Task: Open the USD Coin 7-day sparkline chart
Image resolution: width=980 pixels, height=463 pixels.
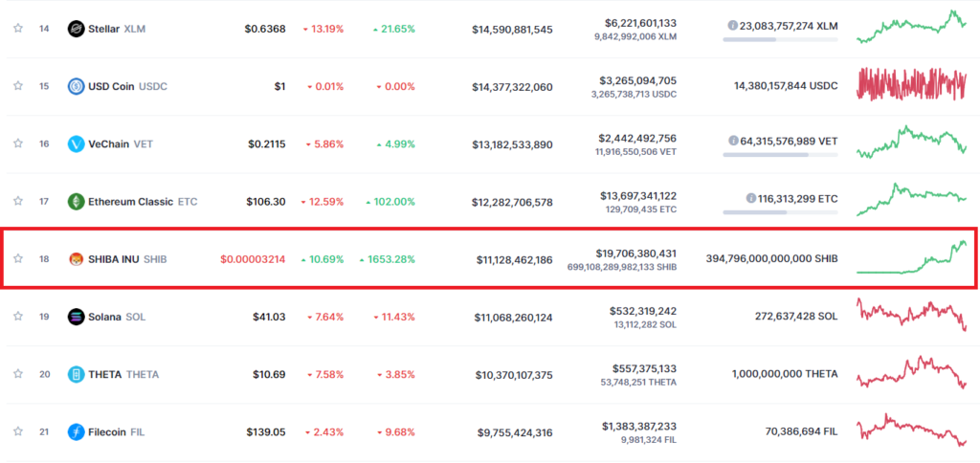Action: pyautogui.click(x=911, y=84)
